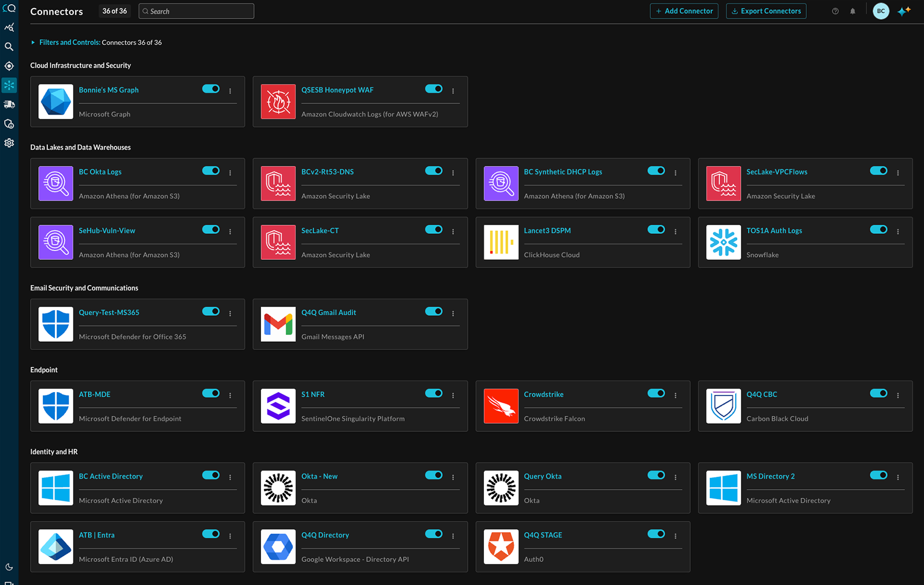Image resolution: width=924 pixels, height=585 pixels.
Task: Click the Gmail logo on Q4Q Gmail Audit
Action: pos(278,324)
